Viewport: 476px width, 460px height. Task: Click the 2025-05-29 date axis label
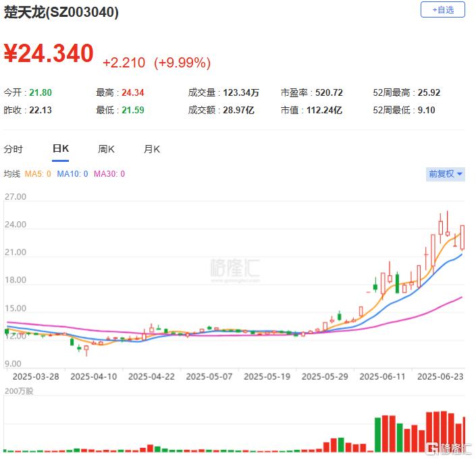325,376
